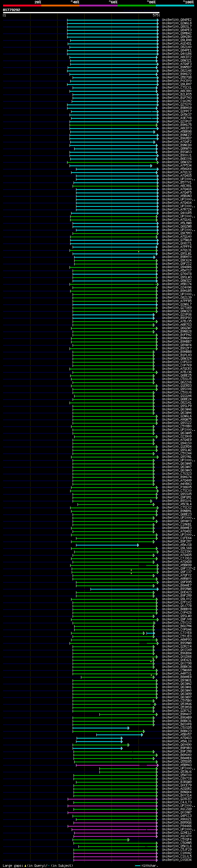Click cyan alignment bar for UniRef100_B9P9B3

[98, 748]
